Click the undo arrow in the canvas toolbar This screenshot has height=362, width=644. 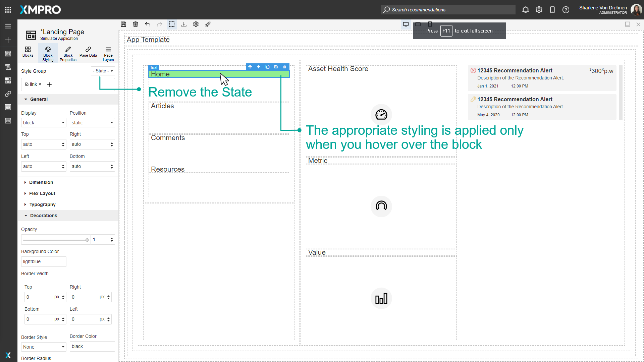coord(148,24)
